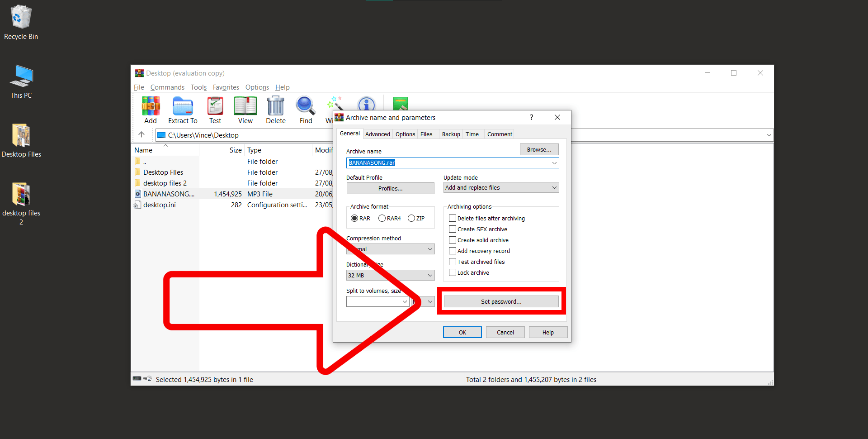Click the Test archive icon
The height and width of the screenshot is (439, 868).
click(x=215, y=109)
